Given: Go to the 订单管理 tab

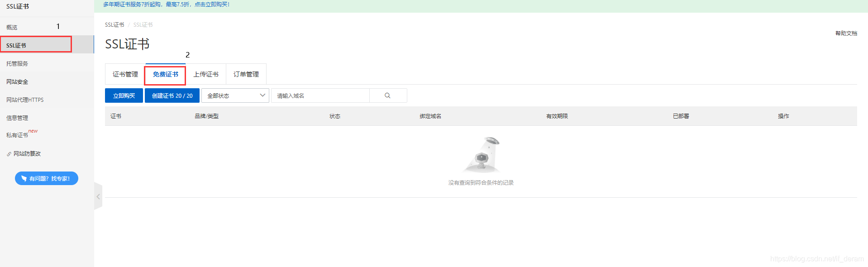Looking at the screenshot, I should 246,74.
